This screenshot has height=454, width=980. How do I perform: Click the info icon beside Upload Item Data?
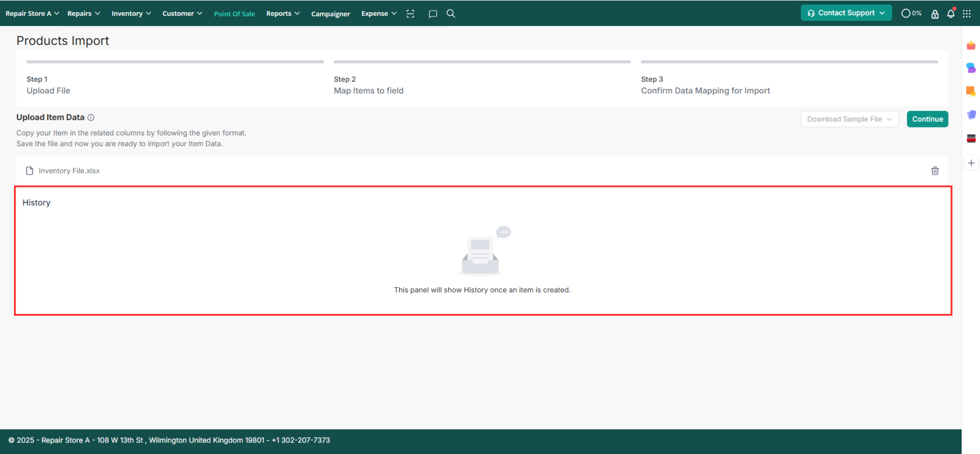tap(91, 118)
